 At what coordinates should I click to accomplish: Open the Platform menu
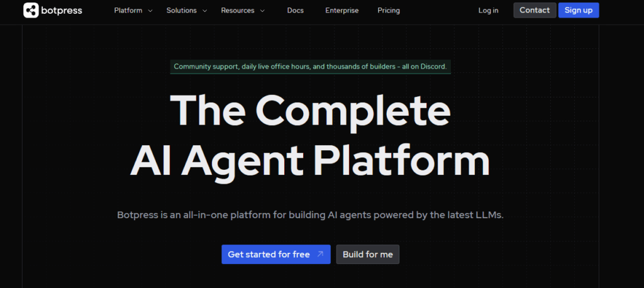coord(128,11)
